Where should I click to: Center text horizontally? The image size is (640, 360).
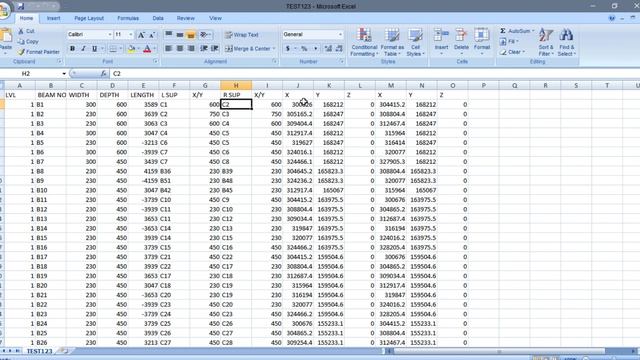[x=180, y=49]
